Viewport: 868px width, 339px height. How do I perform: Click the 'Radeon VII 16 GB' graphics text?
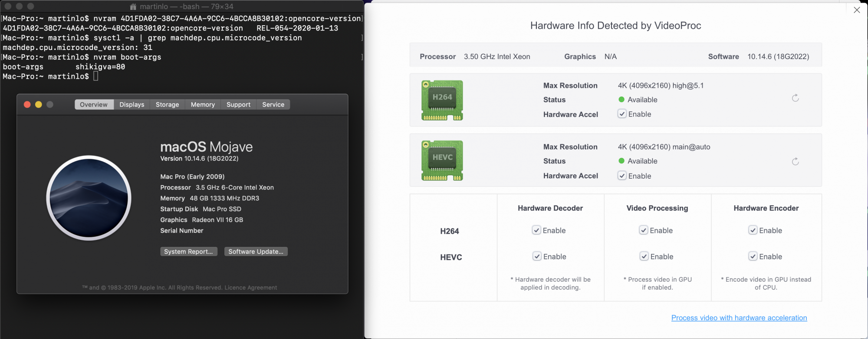coord(217,220)
